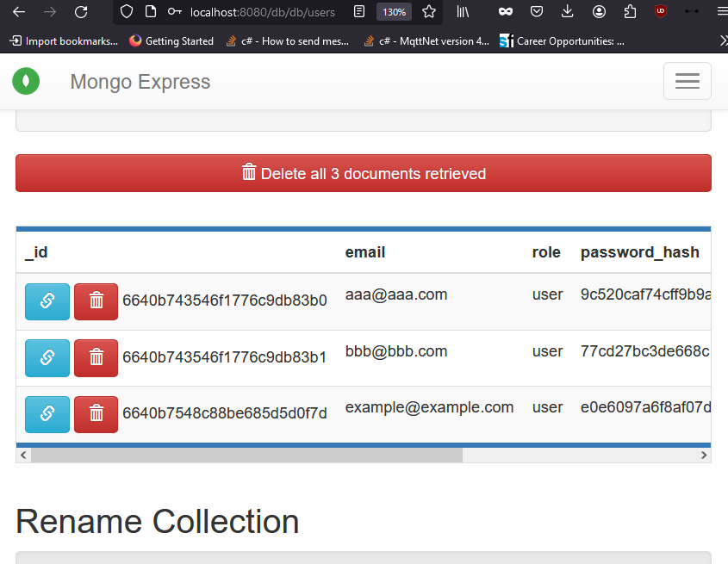
Task: Click the browser forward arrow
Action: [50, 12]
